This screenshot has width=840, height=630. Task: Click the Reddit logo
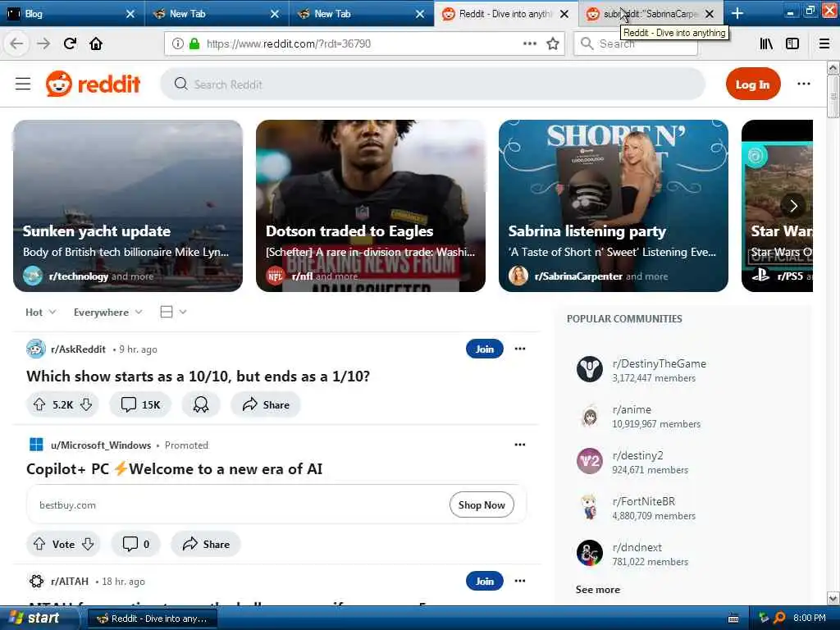94,84
